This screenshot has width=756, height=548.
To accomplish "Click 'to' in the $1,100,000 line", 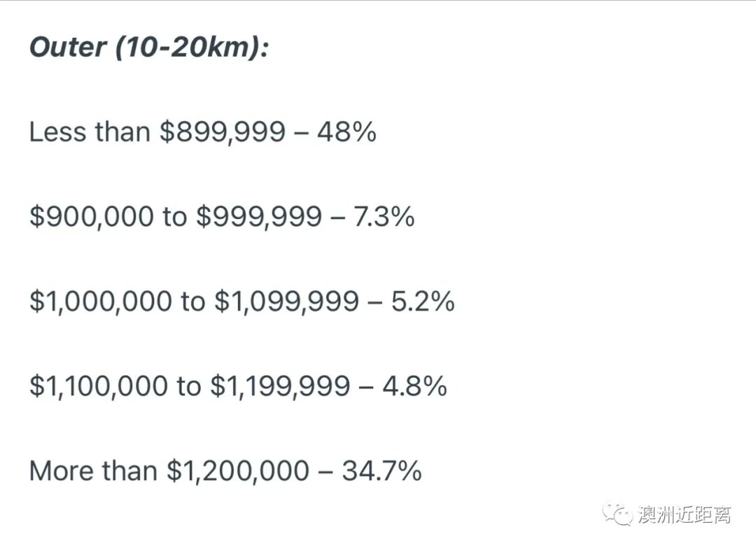I will click(x=189, y=387).
